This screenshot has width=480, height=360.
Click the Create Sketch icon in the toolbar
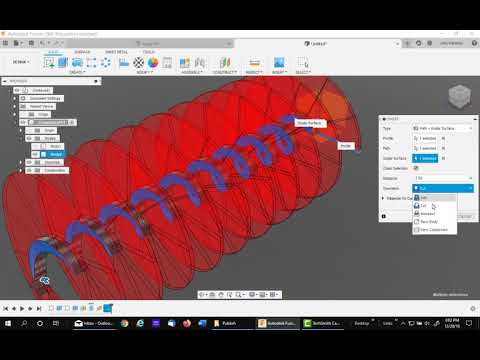49,62
